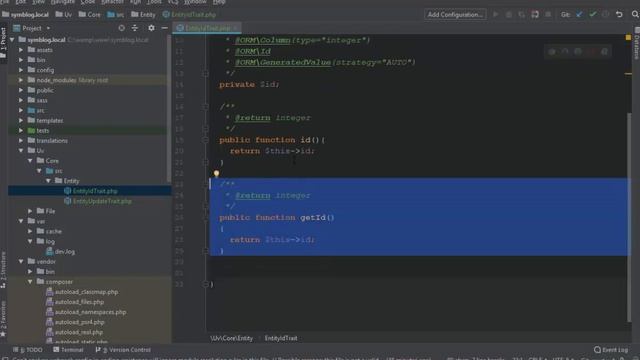This screenshot has width=640, height=360.
Task: Click the EntityIdTrait breadcrumb below the editor
Action: [x=281, y=338]
